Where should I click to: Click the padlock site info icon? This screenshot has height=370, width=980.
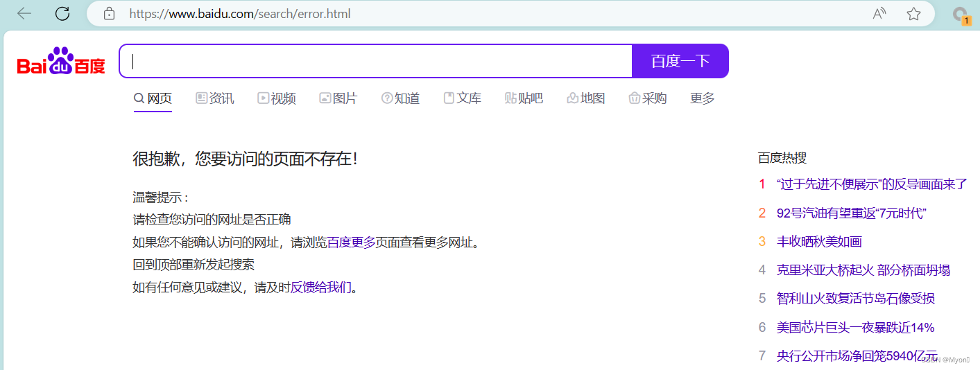coord(109,13)
